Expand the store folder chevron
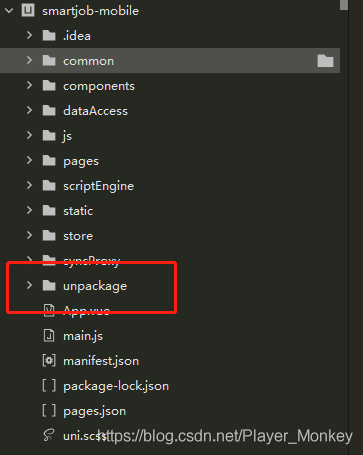The image size is (363, 455). tap(29, 235)
